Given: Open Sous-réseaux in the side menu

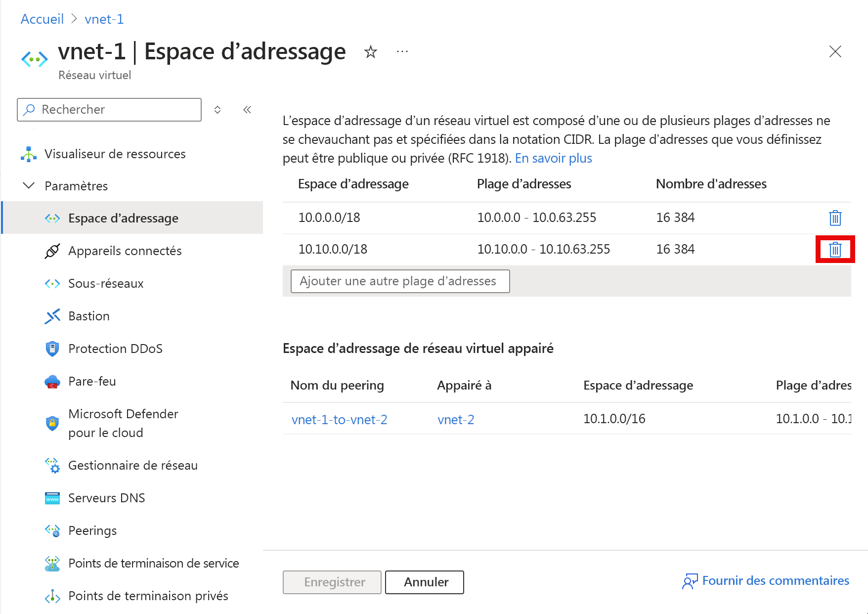Looking at the screenshot, I should pyautogui.click(x=106, y=284).
